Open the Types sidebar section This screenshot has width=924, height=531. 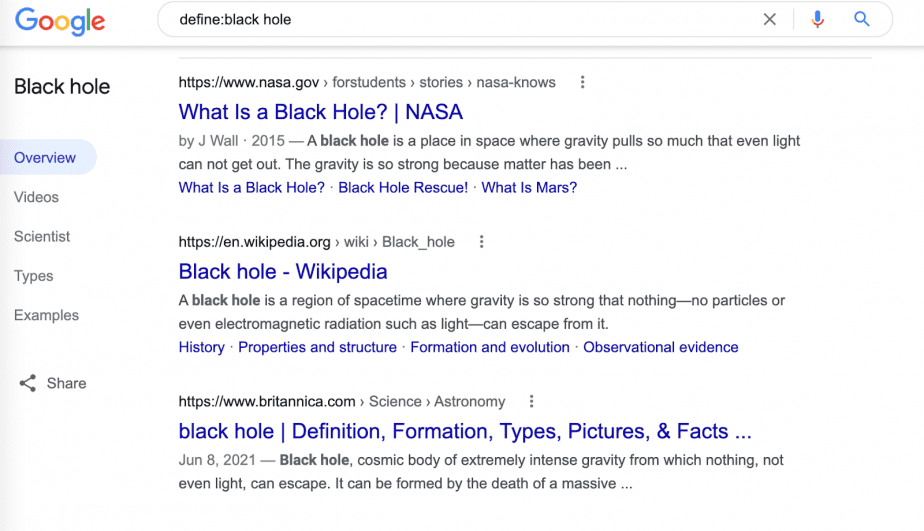click(34, 276)
